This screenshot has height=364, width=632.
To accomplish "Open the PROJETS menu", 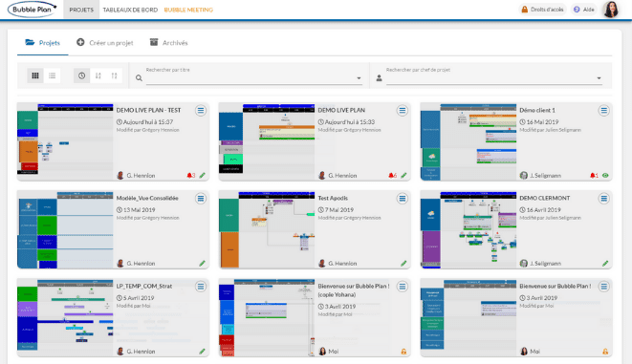I will [81, 10].
